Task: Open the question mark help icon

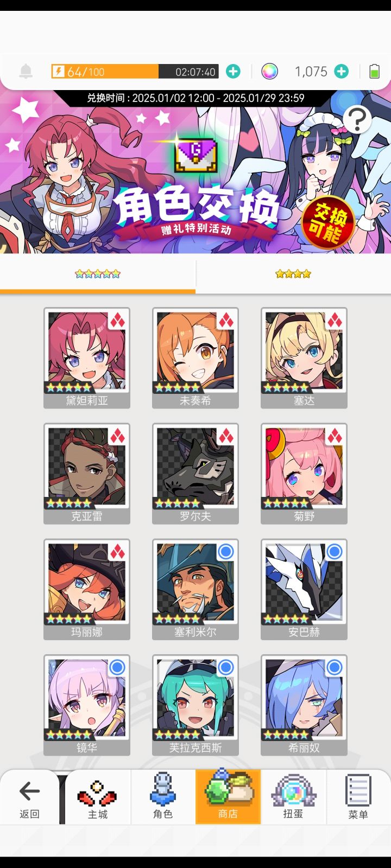Action: (357, 120)
